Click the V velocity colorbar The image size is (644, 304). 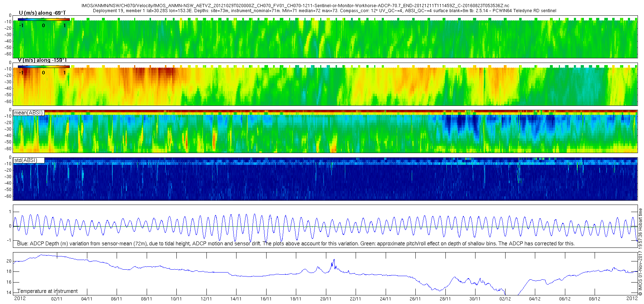point(44,67)
